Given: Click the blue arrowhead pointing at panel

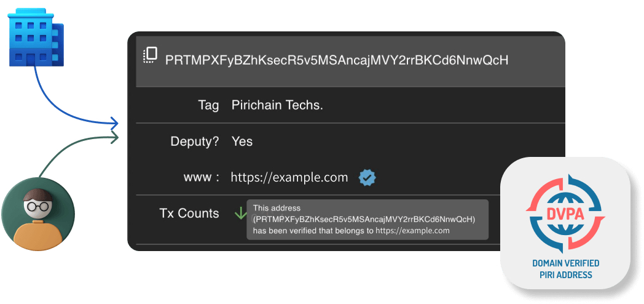Looking at the screenshot, I should [114, 123].
